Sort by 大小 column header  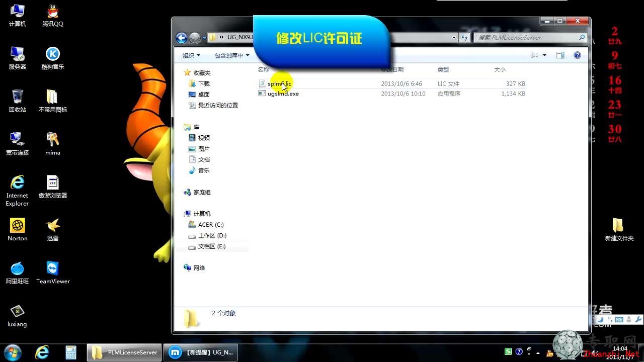point(500,69)
